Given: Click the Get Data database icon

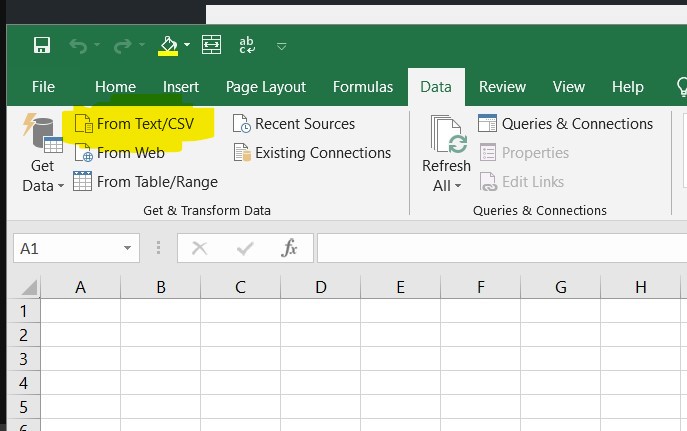Looking at the screenshot, I should tap(42, 133).
